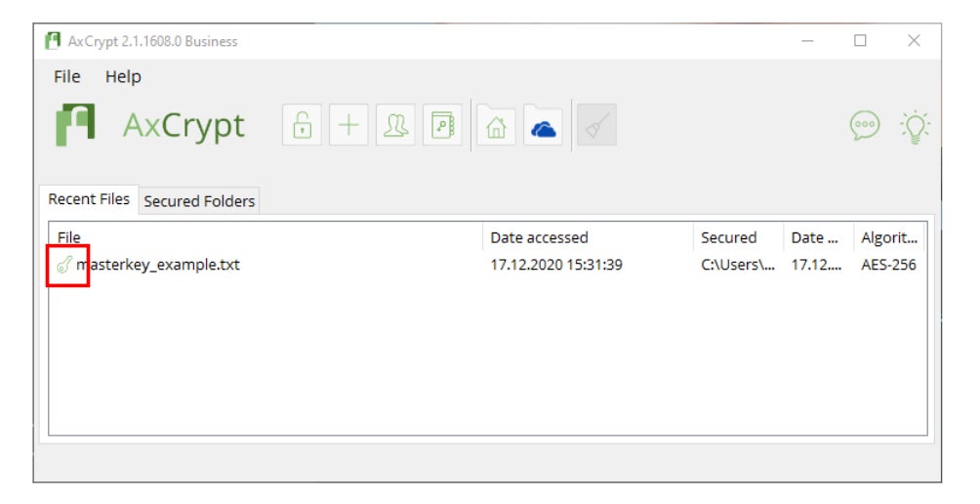Click the AxCrypt title bar app icon

click(x=53, y=41)
